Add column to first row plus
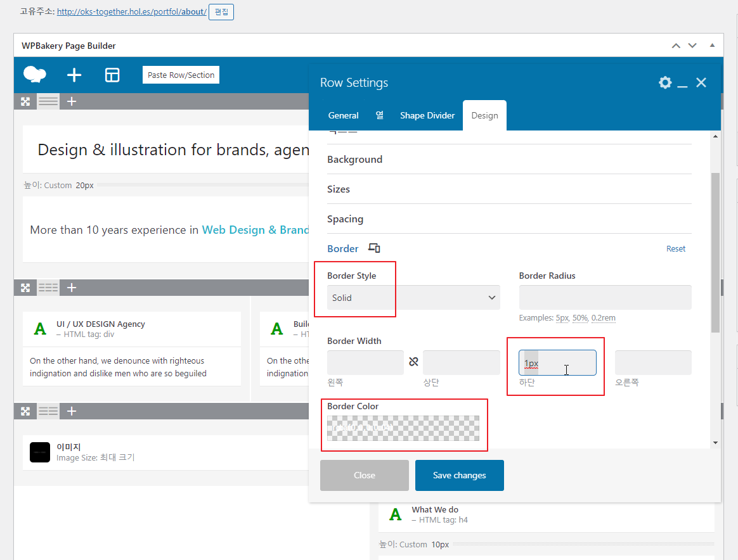Image resolution: width=738 pixels, height=560 pixels. [x=72, y=101]
